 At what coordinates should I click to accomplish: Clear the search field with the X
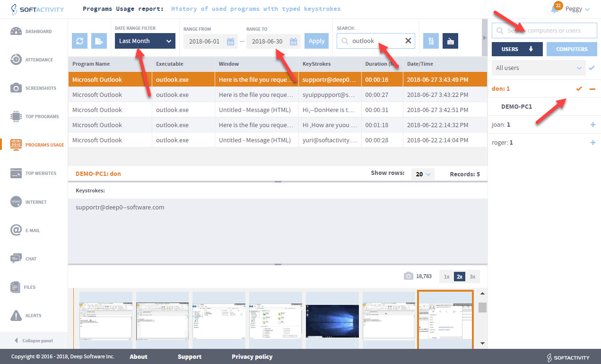pos(408,41)
